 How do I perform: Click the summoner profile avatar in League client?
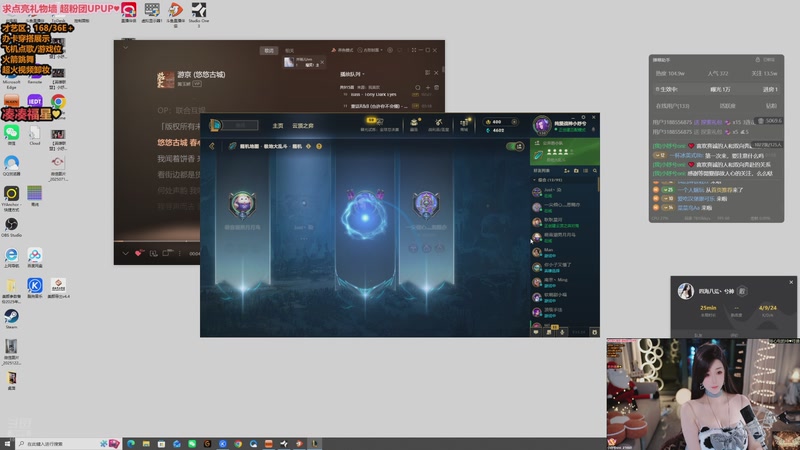542,124
